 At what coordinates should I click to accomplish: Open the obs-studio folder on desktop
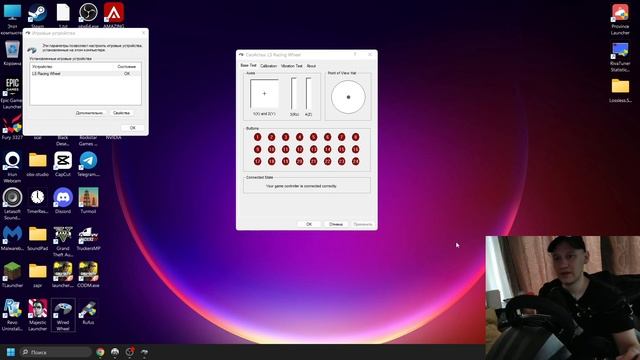coord(38,164)
